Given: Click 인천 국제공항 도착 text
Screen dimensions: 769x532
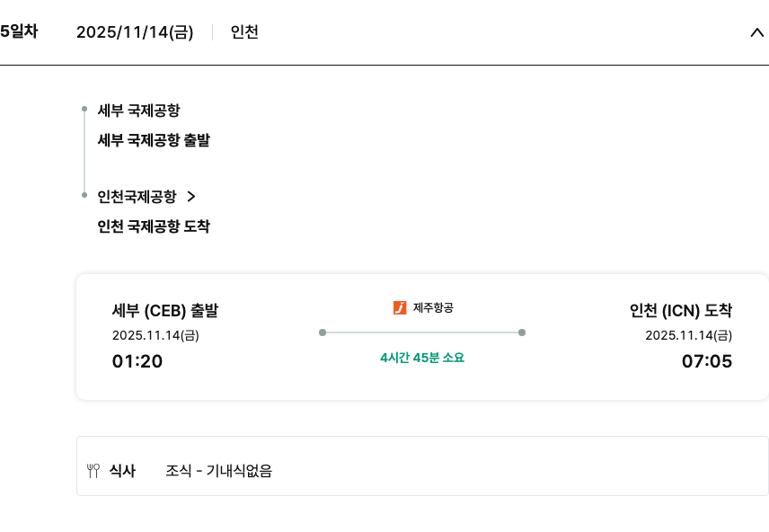Looking at the screenshot, I should [154, 226].
